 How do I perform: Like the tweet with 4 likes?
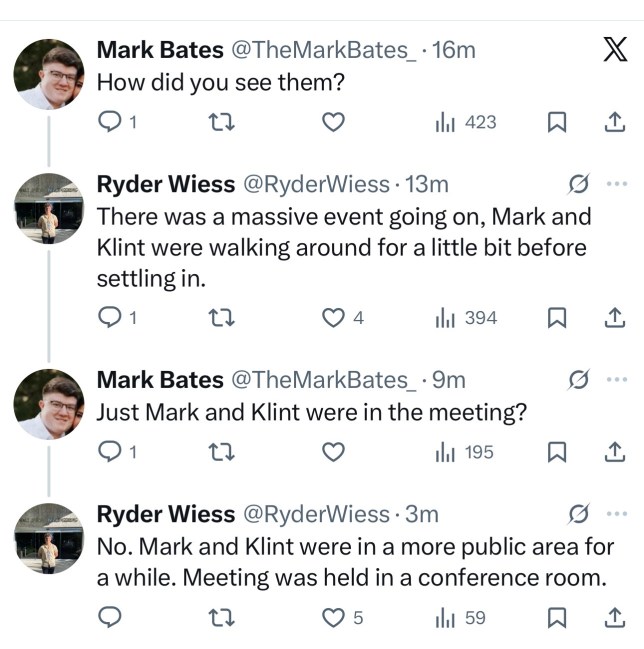click(x=334, y=318)
